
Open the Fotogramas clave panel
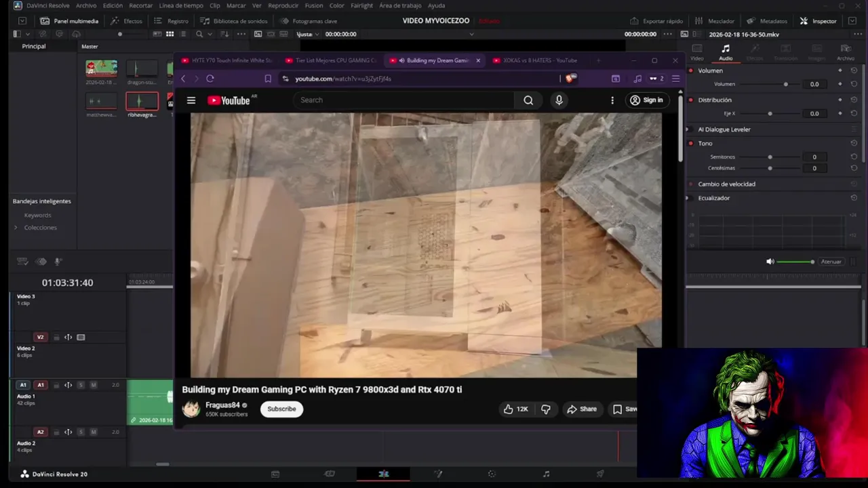coord(309,21)
